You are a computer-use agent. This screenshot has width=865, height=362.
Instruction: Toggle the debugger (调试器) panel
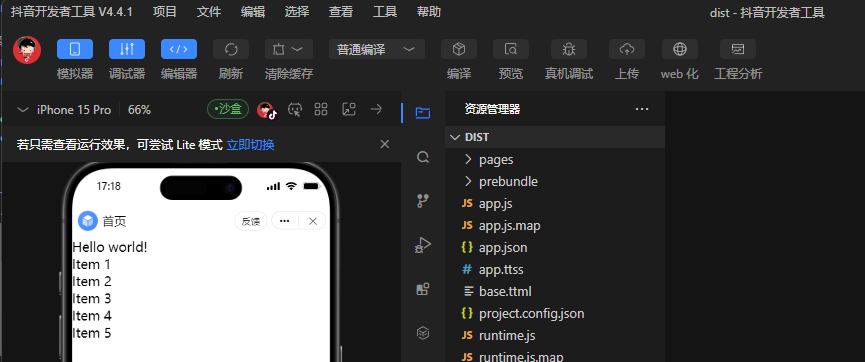[127, 49]
